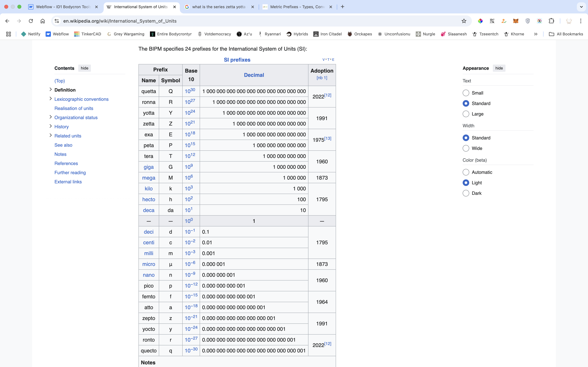This screenshot has height=367, width=588.
Task: Select the Large text radio button
Action: coord(466,114)
